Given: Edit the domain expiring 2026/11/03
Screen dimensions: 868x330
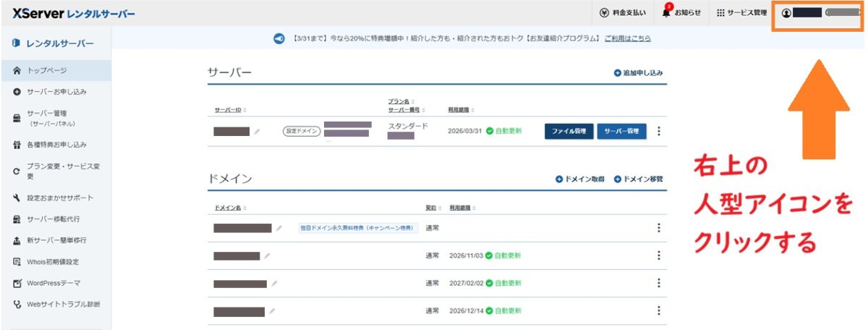Looking at the screenshot, I should pyautogui.click(x=267, y=256).
